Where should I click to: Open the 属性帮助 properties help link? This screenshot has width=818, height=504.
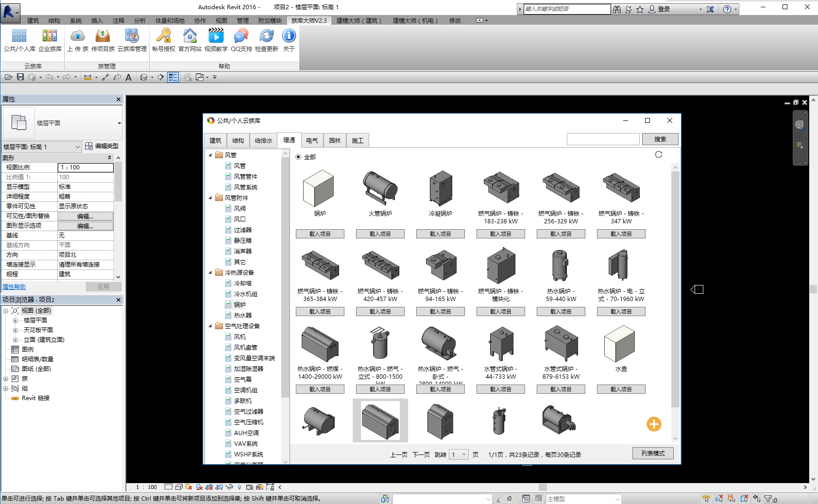14,287
